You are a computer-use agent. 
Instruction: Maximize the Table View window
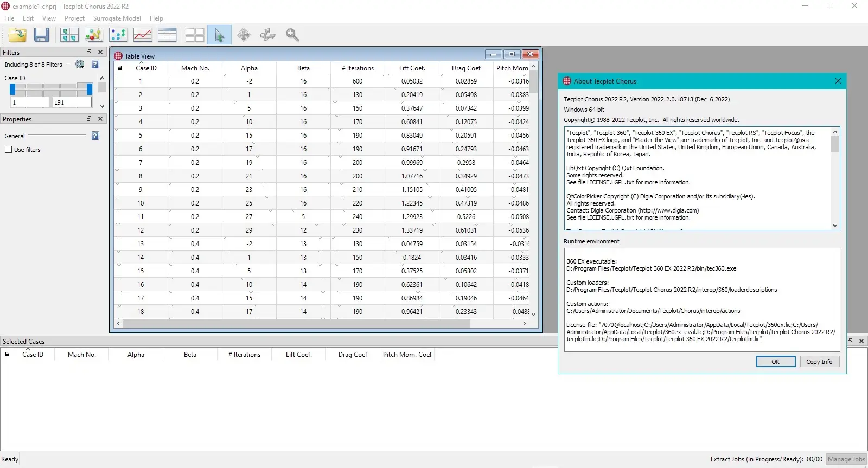[512, 54]
